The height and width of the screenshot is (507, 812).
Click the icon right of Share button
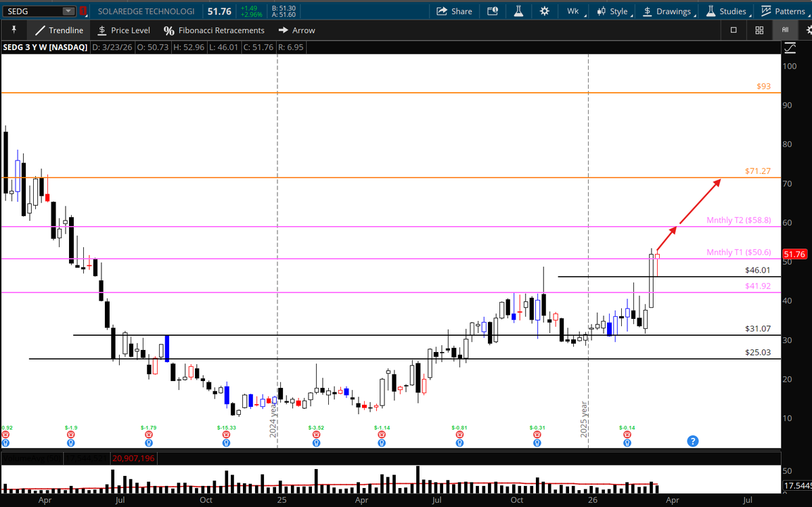492,12
